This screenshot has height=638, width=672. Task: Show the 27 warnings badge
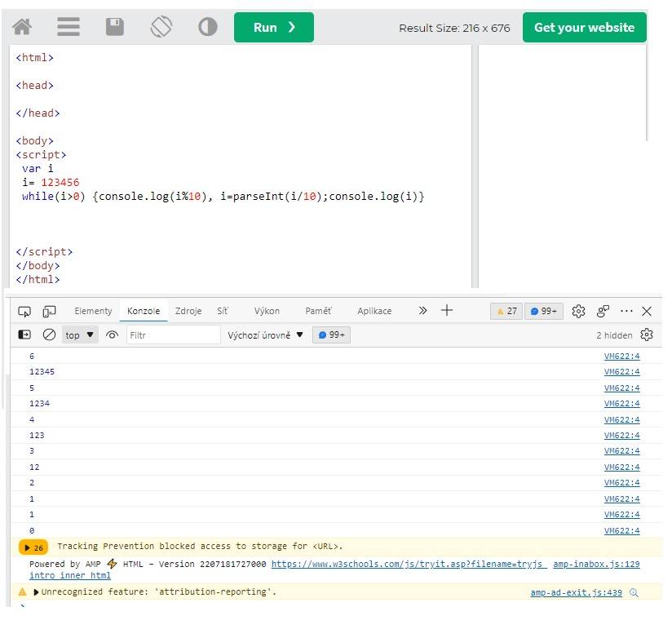point(506,312)
